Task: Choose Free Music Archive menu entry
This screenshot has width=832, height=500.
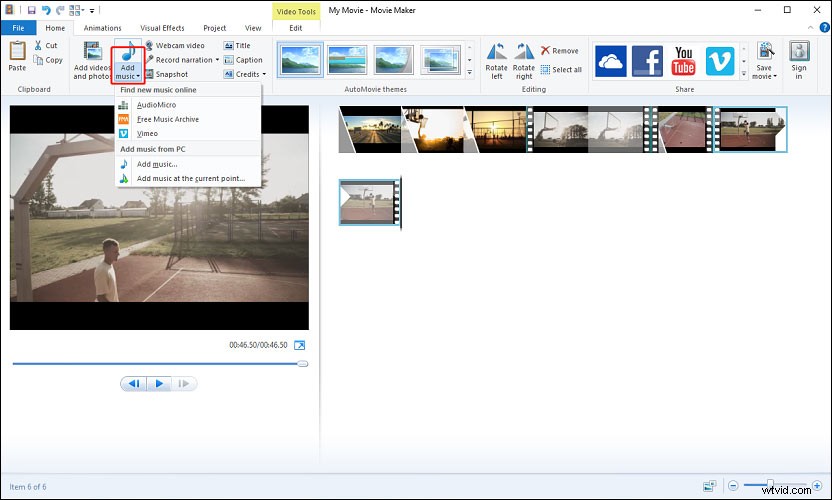Action: [x=188, y=119]
